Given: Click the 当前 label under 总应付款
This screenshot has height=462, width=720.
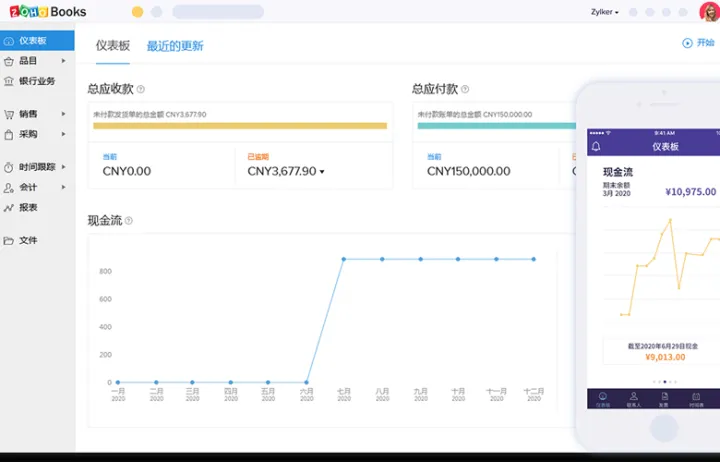Looking at the screenshot, I should click(434, 157).
